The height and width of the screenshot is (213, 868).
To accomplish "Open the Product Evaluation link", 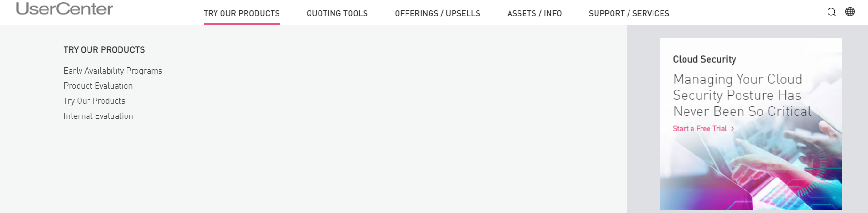I will point(98,86).
